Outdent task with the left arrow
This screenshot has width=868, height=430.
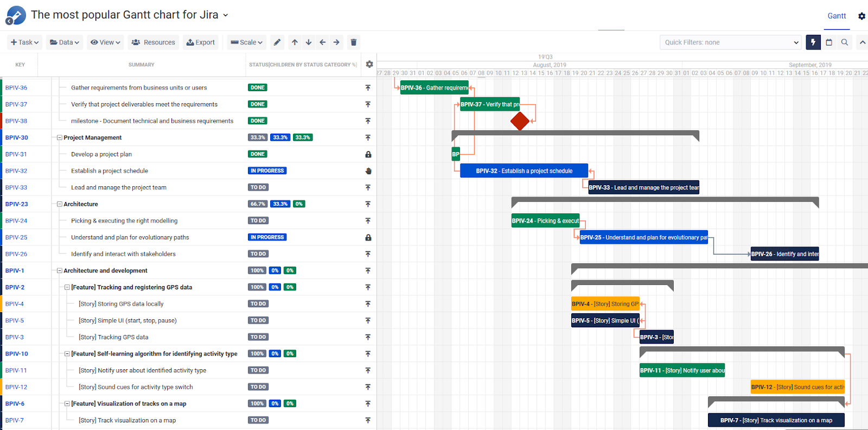click(323, 42)
